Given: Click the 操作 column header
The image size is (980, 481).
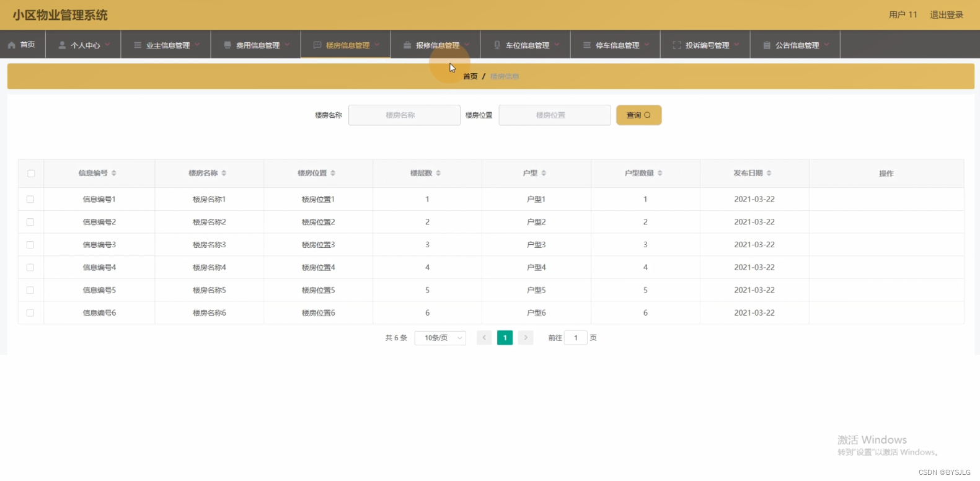Looking at the screenshot, I should pyautogui.click(x=886, y=174).
